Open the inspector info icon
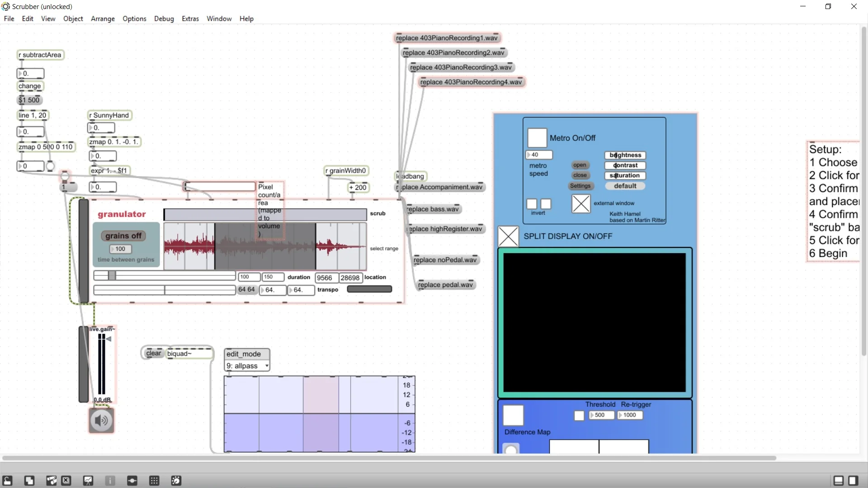 [110, 481]
